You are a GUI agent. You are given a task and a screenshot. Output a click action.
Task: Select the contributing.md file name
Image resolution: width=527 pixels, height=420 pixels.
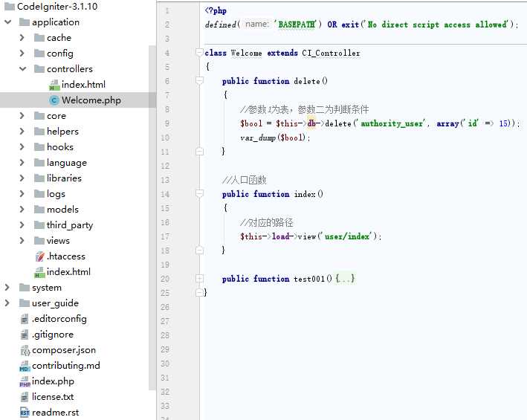(66, 366)
